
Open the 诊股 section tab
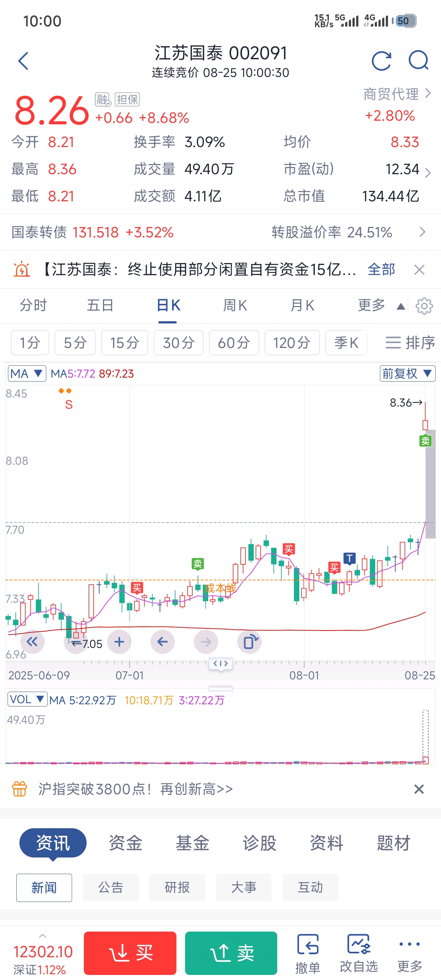point(260,843)
